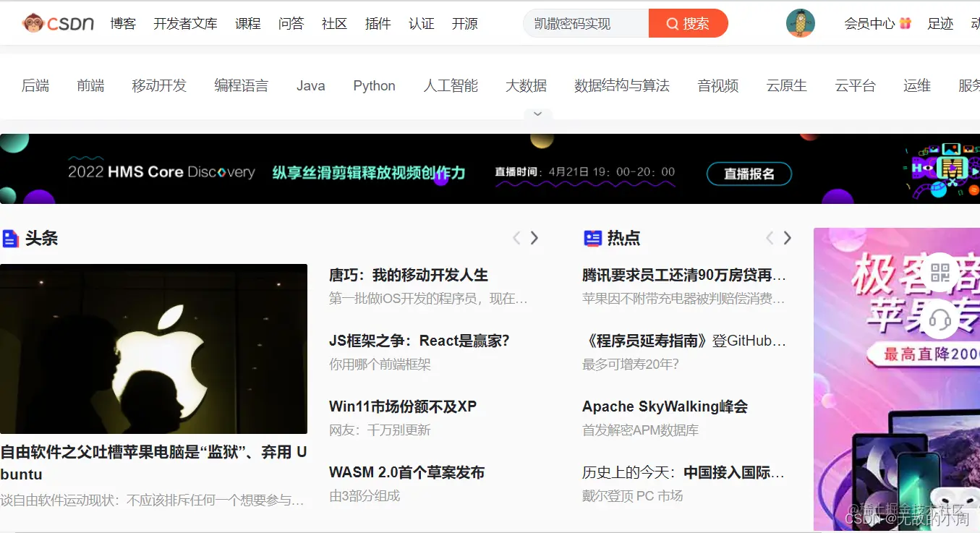Click the 头条 section document icon
This screenshot has width=980, height=533.
[x=10, y=238]
